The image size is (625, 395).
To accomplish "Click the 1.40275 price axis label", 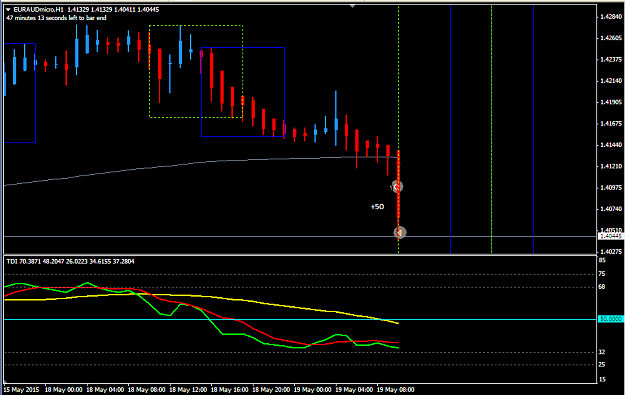I will click(611, 252).
